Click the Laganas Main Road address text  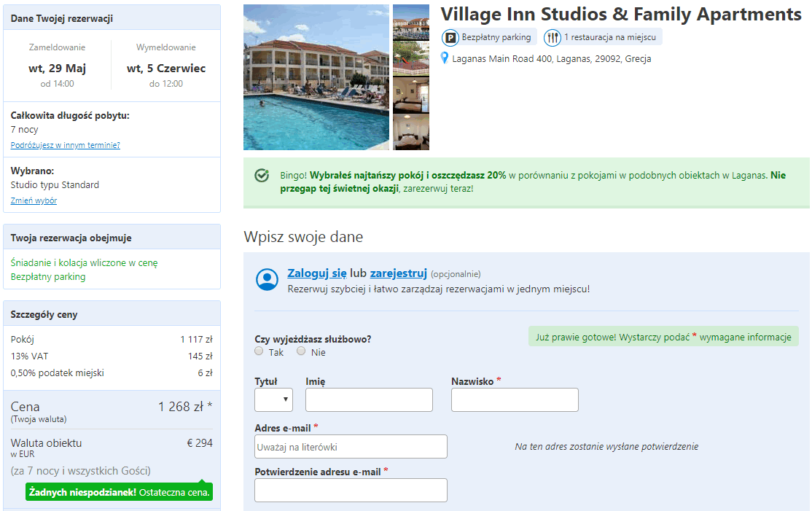tap(552, 58)
